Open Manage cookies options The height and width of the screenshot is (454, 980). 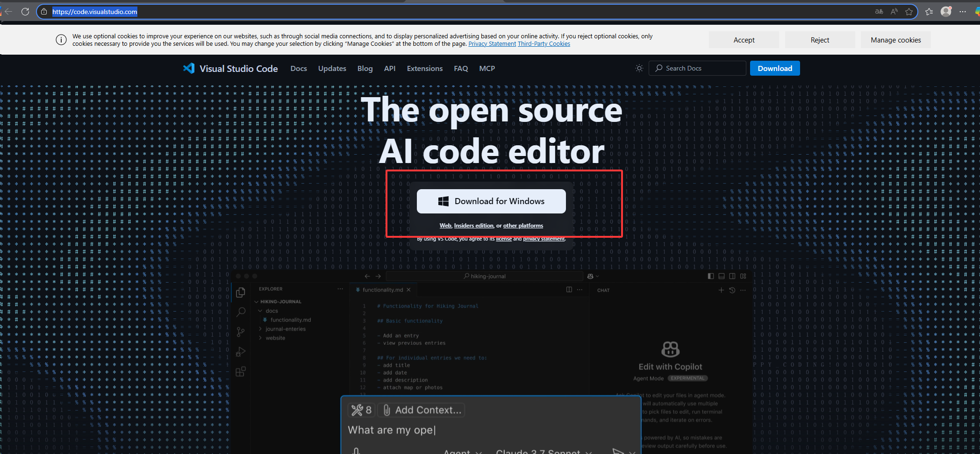896,40
